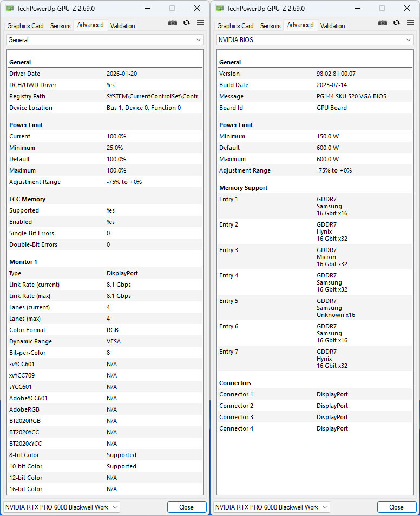Minimize the left GPU-Z window

click(148, 8)
